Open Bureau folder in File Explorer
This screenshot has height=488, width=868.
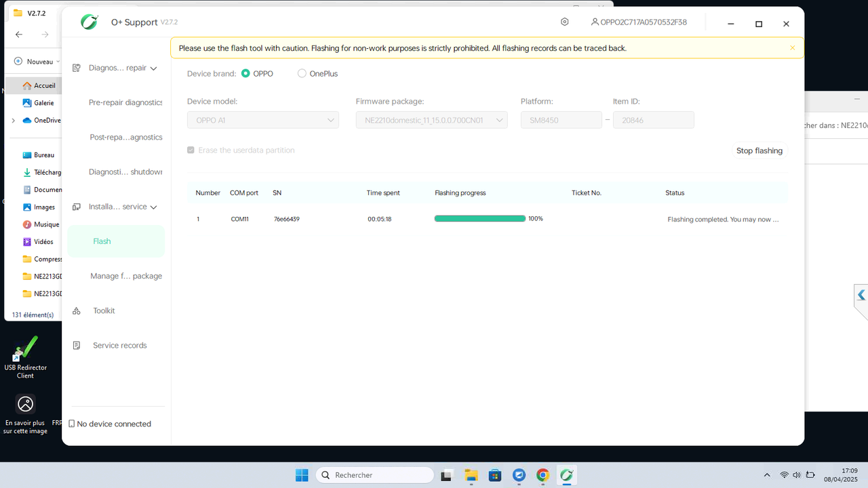(x=38, y=155)
